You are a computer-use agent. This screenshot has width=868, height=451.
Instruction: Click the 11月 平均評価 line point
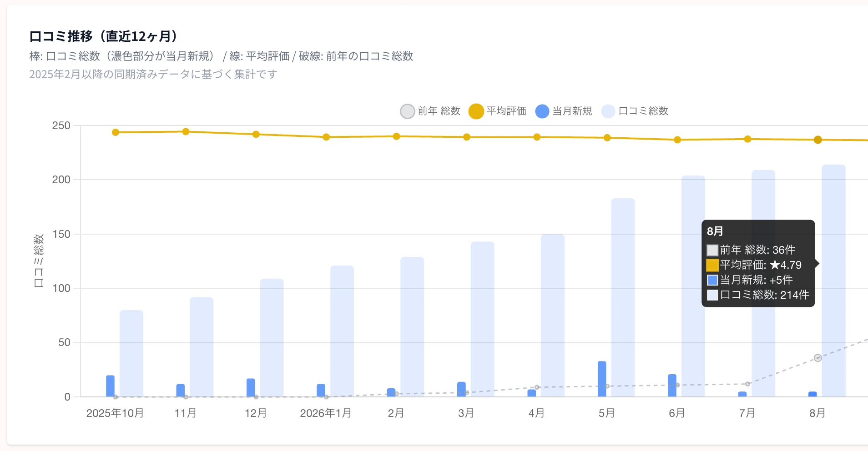[186, 131]
